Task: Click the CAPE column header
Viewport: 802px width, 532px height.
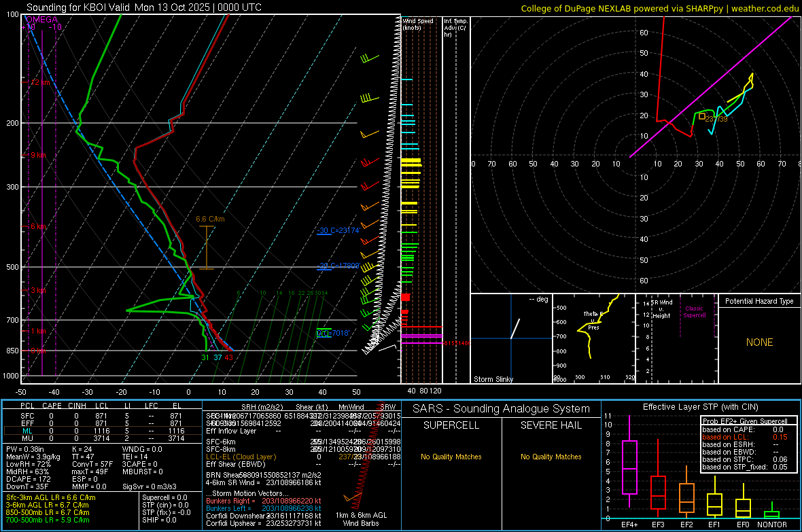Action: 52,406
